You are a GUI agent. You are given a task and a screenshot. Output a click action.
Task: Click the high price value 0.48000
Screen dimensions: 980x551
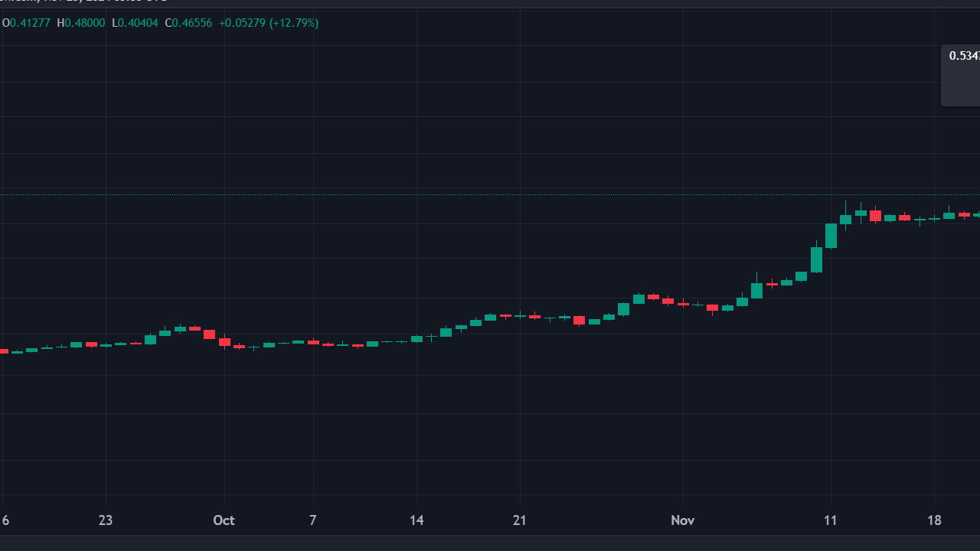click(85, 23)
